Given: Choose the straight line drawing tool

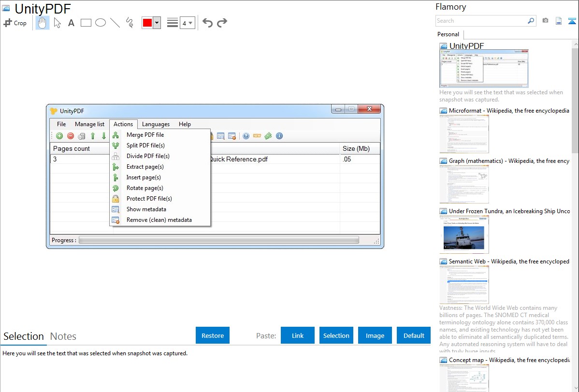Looking at the screenshot, I should click(115, 23).
